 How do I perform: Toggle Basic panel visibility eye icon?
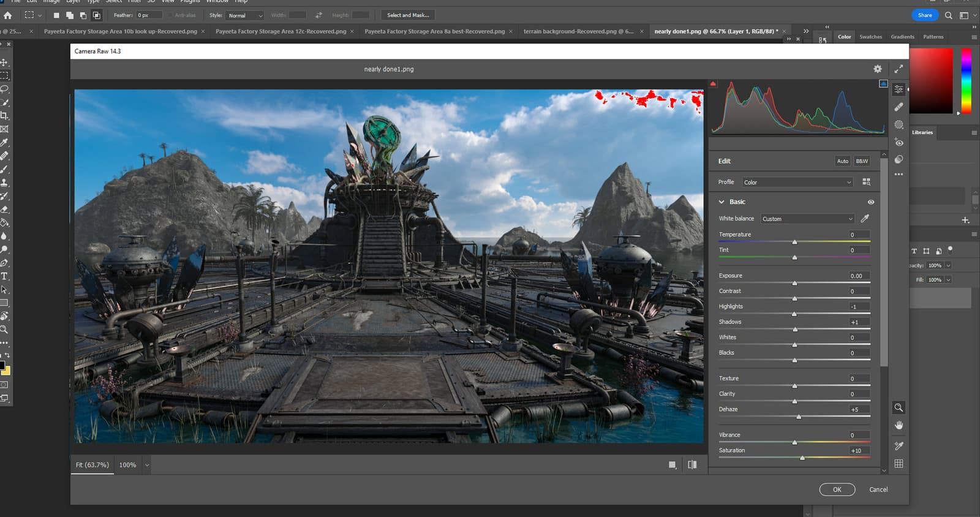pyautogui.click(x=870, y=202)
